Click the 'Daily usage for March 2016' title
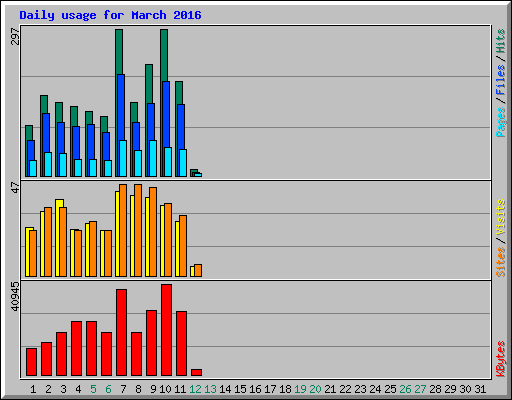This screenshot has height=400, width=512. tap(110, 15)
